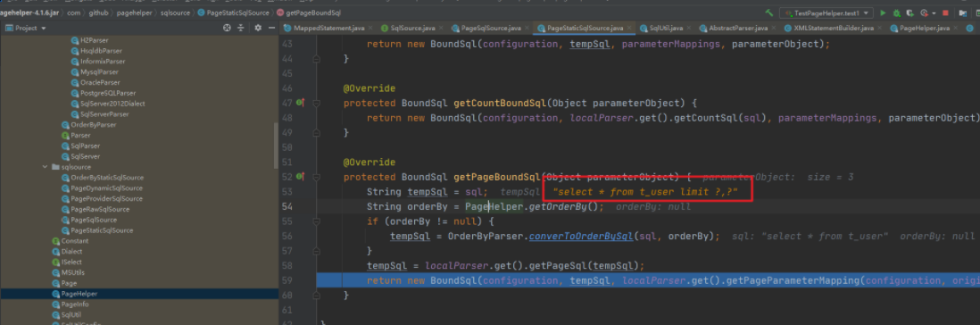
Task: Click the locate/select opened file icon
Action: coord(227,28)
